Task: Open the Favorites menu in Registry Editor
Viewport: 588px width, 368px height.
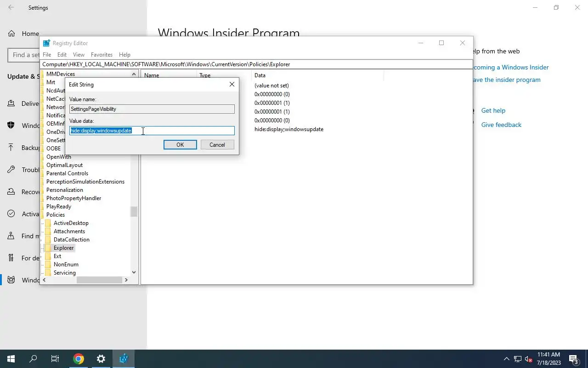Action: (102, 54)
